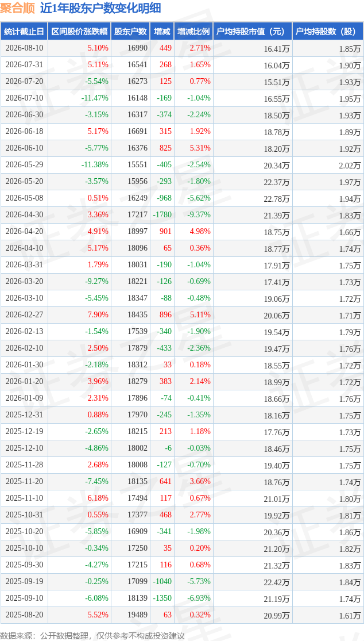Viewport: 364px width, 641px height.
Task: Click the 2026-04-30 date row
Action: click(182, 215)
